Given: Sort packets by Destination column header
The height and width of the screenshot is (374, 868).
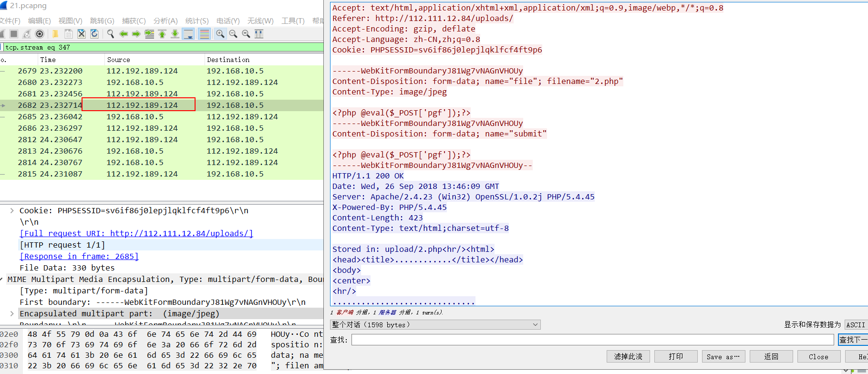Looking at the screenshot, I should pos(265,60).
